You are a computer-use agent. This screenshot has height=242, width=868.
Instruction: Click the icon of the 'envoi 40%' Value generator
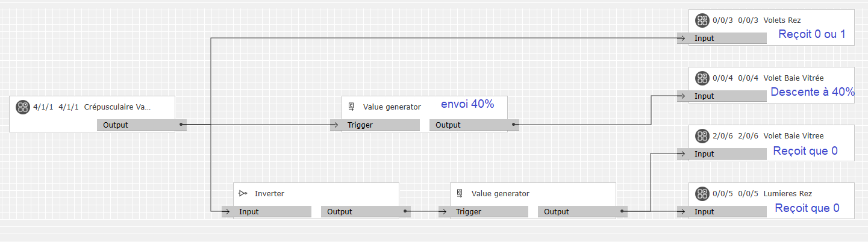click(x=351, y=107)
